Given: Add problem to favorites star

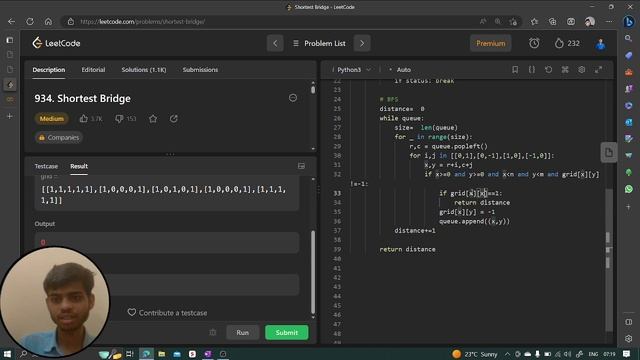Looking at the screenshot, I should [x=153, y=119].
